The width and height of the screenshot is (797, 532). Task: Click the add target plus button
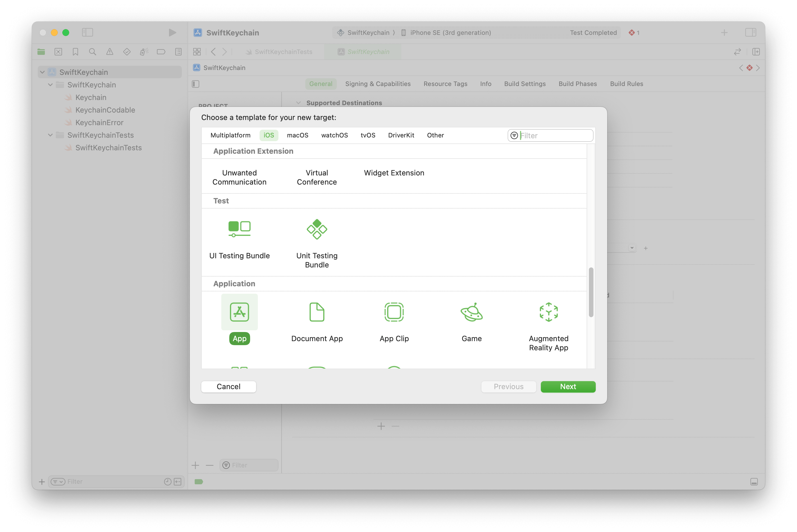[x=195, y=465]
